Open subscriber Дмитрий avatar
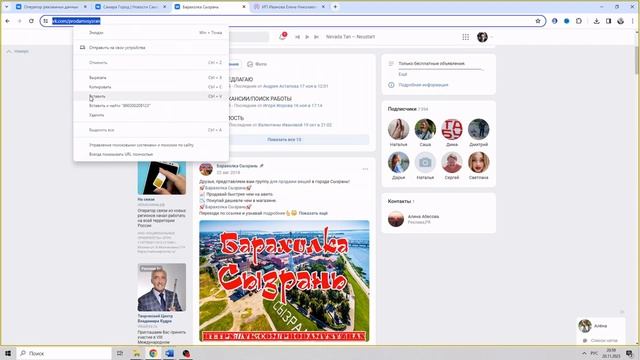This screenshot has height=360, width=640. (x=478, y=129)
